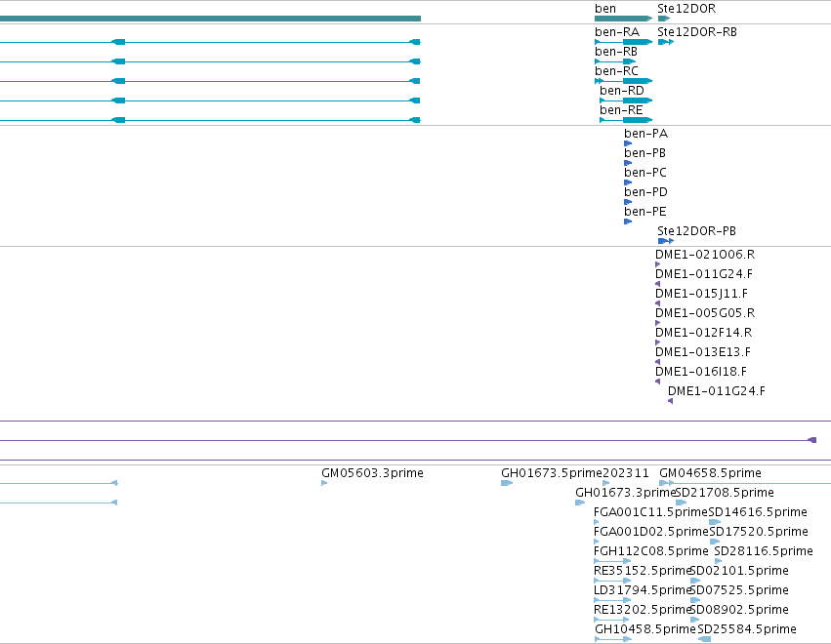Screen dimensions: 831x644
Task: Select the Ste12DOR gene label
Action: (x=686, y=9)
